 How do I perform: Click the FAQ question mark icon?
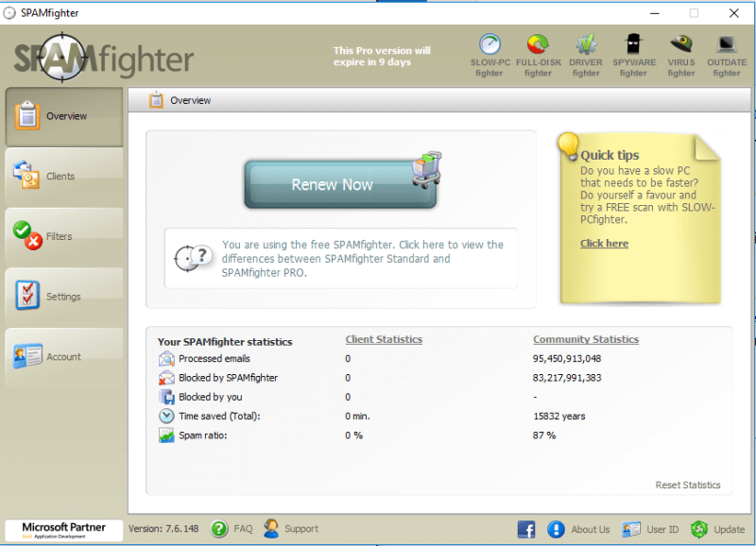(x=219, y=529)
